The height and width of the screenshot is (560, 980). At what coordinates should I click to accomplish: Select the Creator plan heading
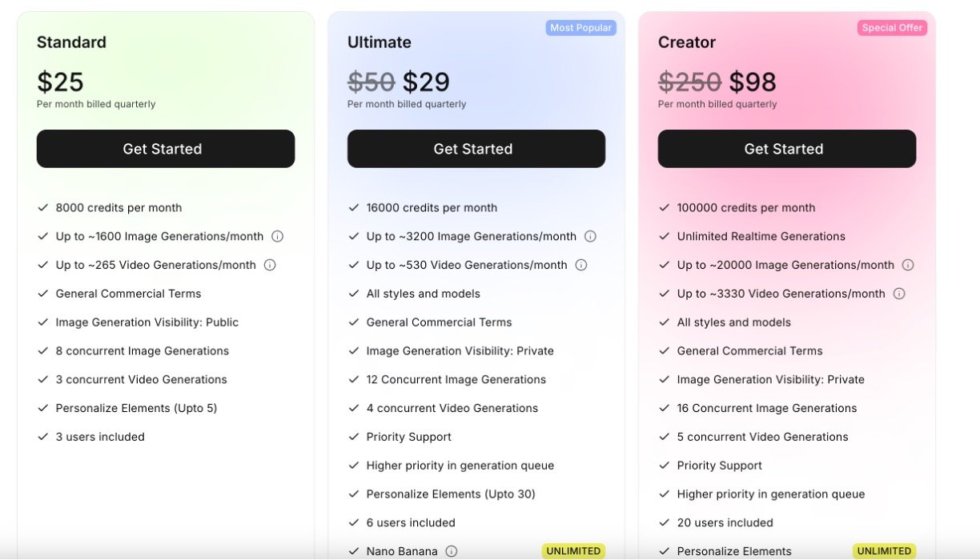[687, 42]
